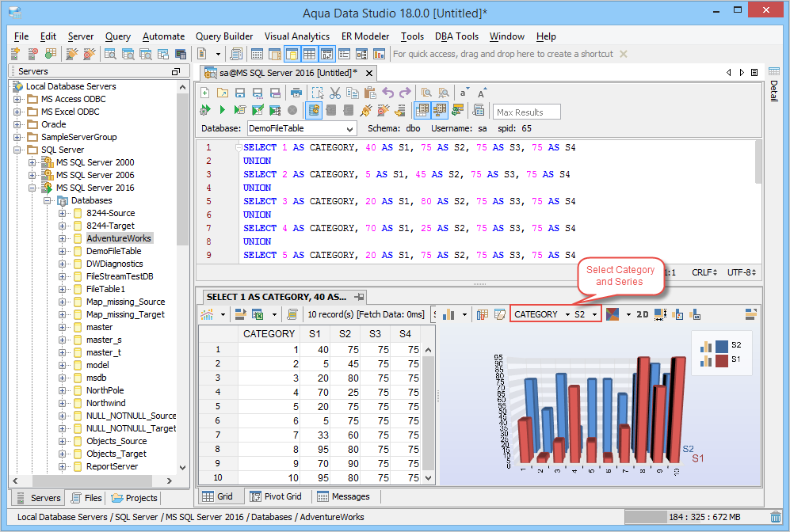
Task: Toggle the grid results view button in query toolbar
Action: coord(422,110)
